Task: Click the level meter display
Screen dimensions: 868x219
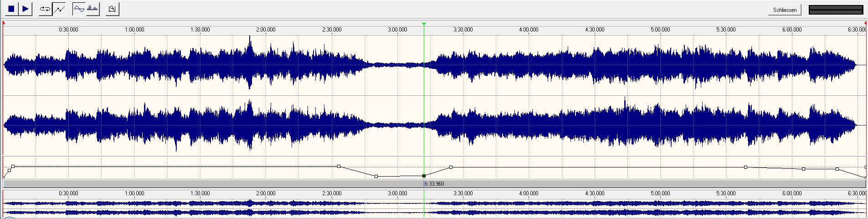Action: (836, 10)
